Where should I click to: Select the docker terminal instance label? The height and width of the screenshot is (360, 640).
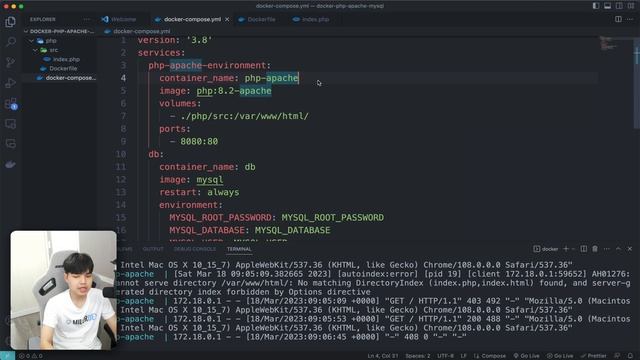pyautogui.click(x=546, y=249)
